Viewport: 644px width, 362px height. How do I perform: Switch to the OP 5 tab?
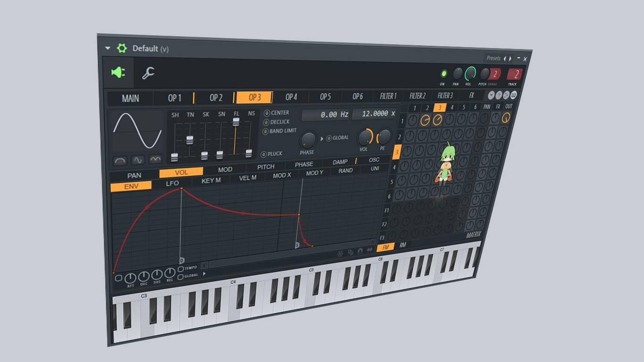pyautogui.click(x=325, y=97)
